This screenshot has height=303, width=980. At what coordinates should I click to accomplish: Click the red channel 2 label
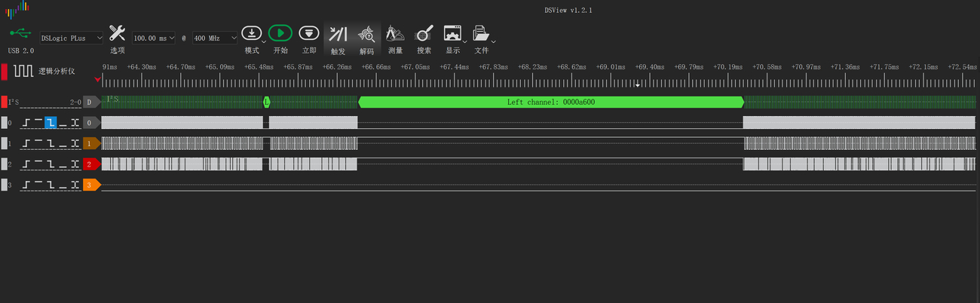click(x=90, y=164)
